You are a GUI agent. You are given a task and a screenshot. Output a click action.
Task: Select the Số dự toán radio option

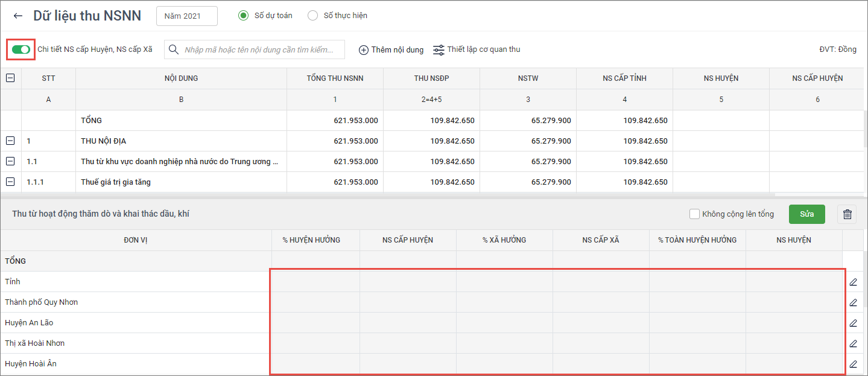pos(244,16)
